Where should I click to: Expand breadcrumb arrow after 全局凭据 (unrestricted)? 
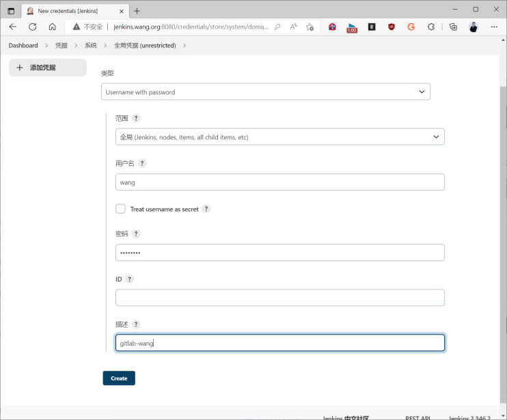pos(184,46)
